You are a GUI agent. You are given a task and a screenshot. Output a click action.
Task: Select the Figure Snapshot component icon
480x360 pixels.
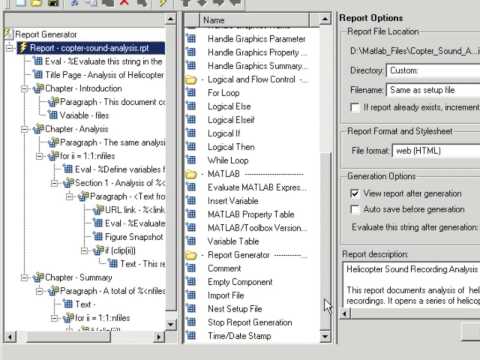pyautogui.click(x=98, y=237)
